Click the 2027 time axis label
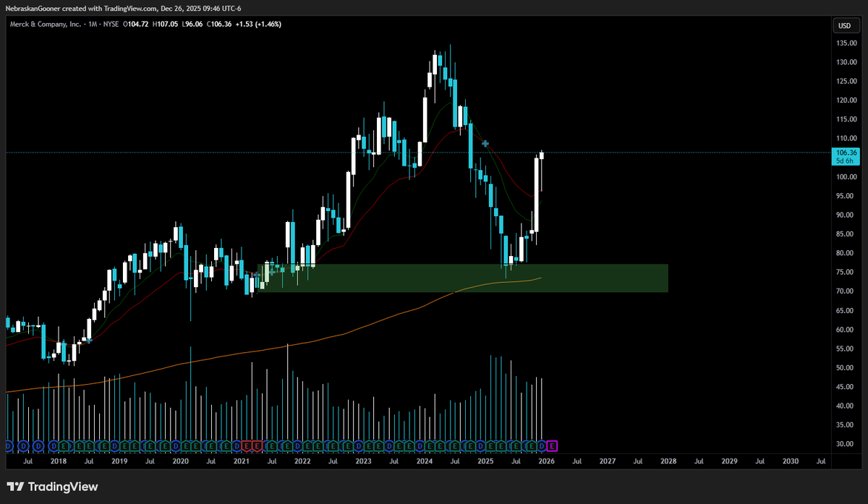The width and height of the screenshot is (868, 504). click(608, 461)
